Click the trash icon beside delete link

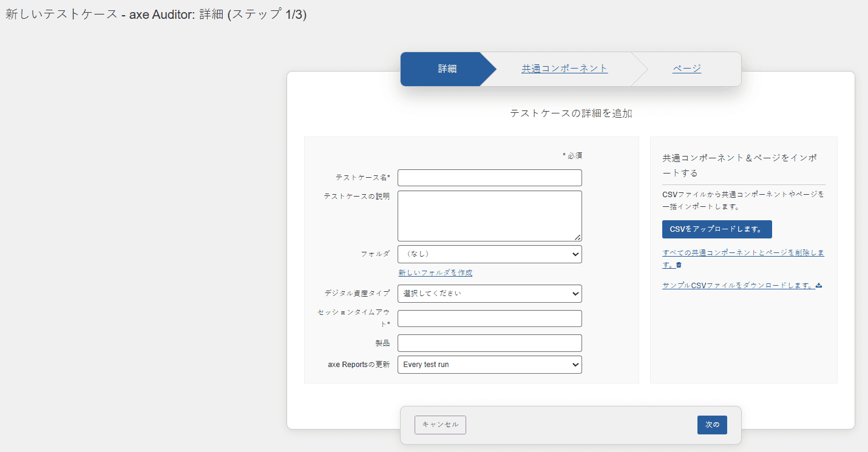[679, 265]
